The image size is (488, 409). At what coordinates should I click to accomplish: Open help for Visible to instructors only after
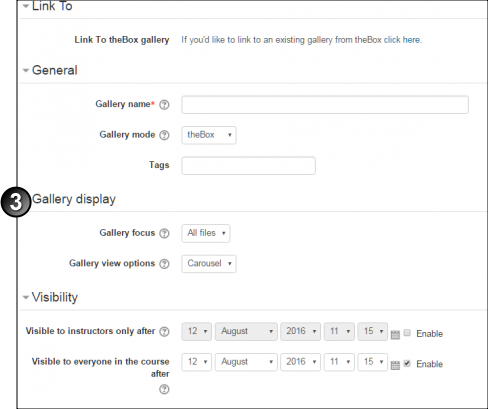click(164, 332)
